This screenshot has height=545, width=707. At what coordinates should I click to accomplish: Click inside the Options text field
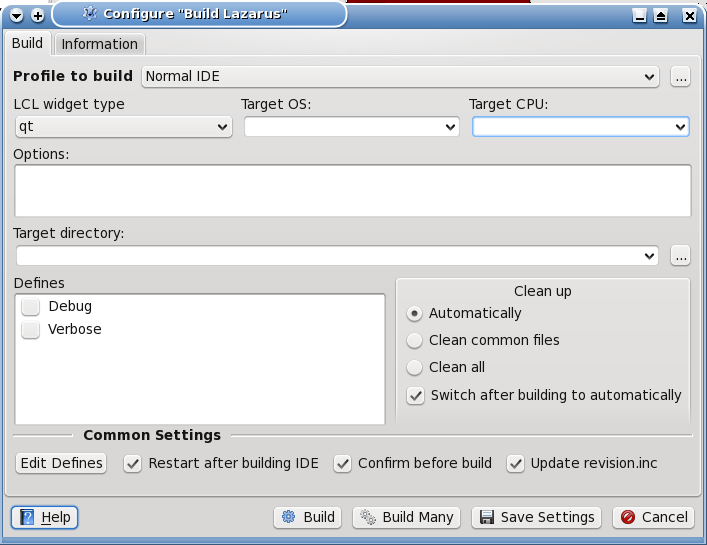tap(353, 191)
